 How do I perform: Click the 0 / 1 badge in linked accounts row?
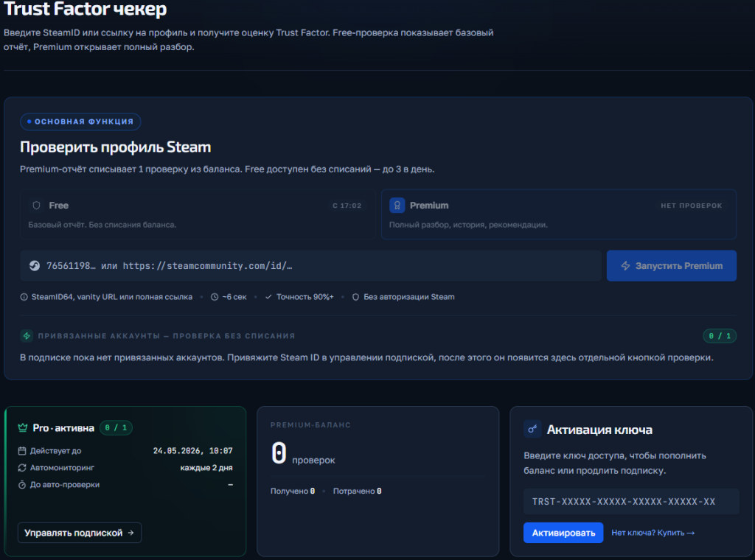720,336
